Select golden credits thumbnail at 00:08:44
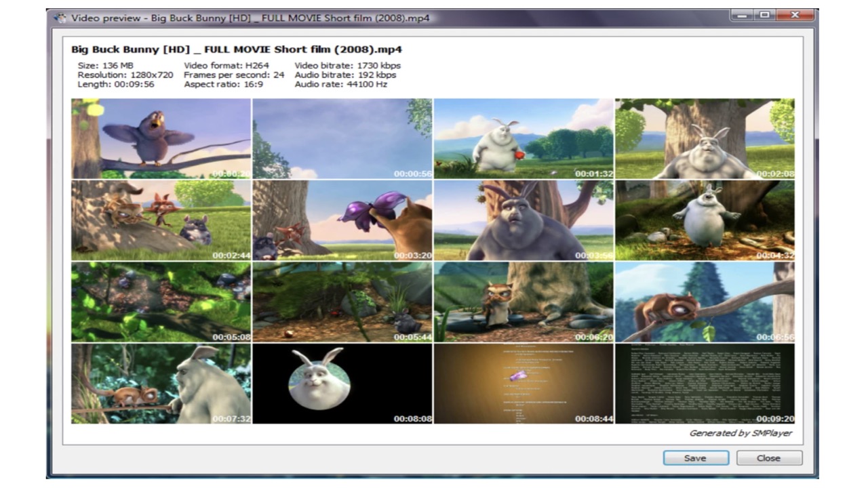 [524, 384]
